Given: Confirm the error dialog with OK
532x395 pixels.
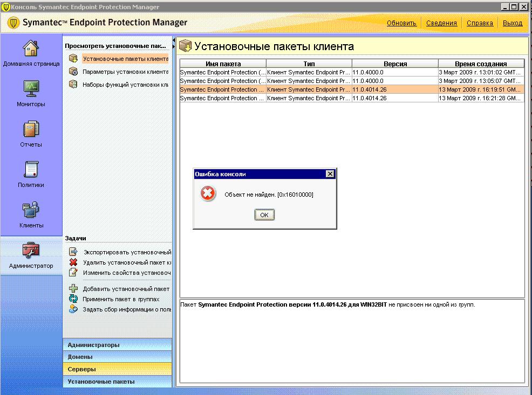Looking at the screenshot, I should click(264, 215).
